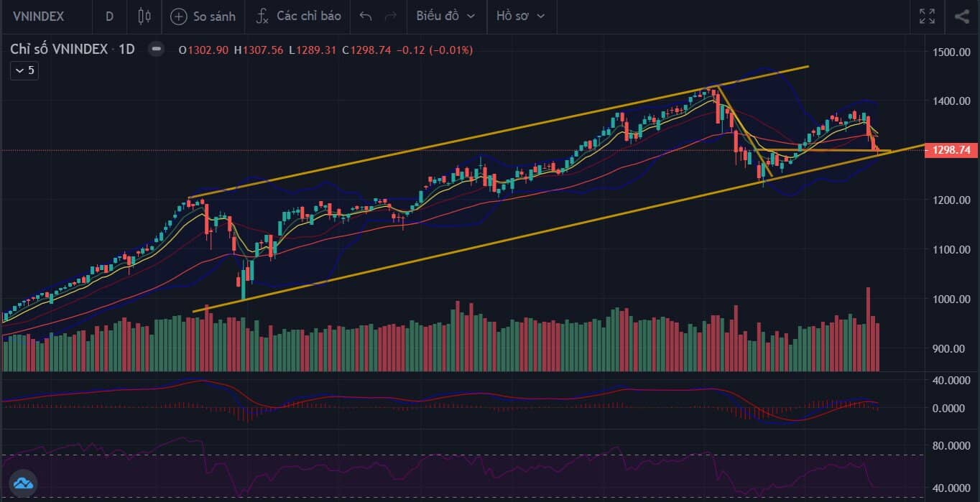Expand the Hồ sơ dropdown
The width and height of the screenshot is (980, 502).
pyautogui.click(x=520, y=16)
